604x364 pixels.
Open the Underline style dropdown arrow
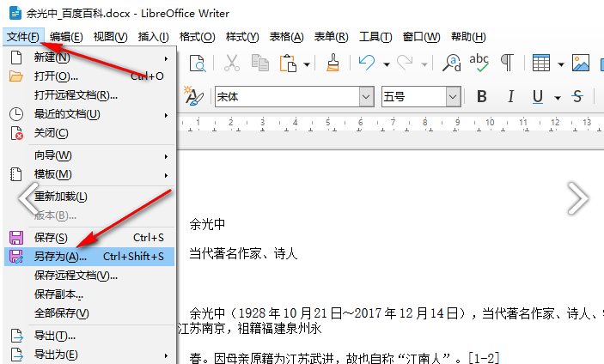pos(558,98)
